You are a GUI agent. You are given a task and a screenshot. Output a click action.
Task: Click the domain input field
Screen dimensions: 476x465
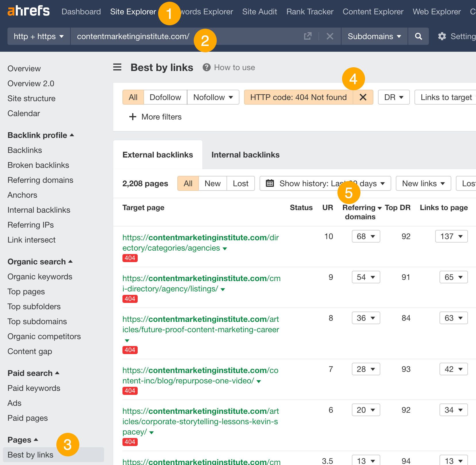(132, 36)
